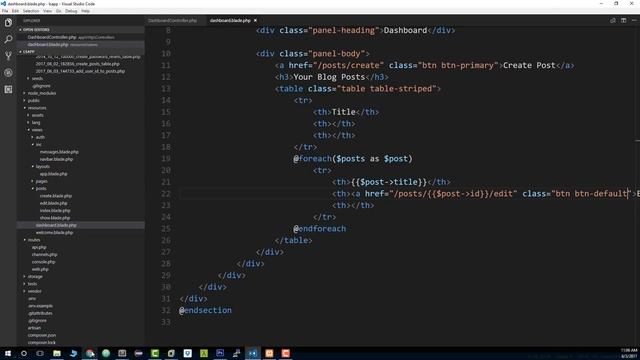Collapse the resources folder
Image resolution: width=640 pixels, height=360 pixels.
click(36, 108)
